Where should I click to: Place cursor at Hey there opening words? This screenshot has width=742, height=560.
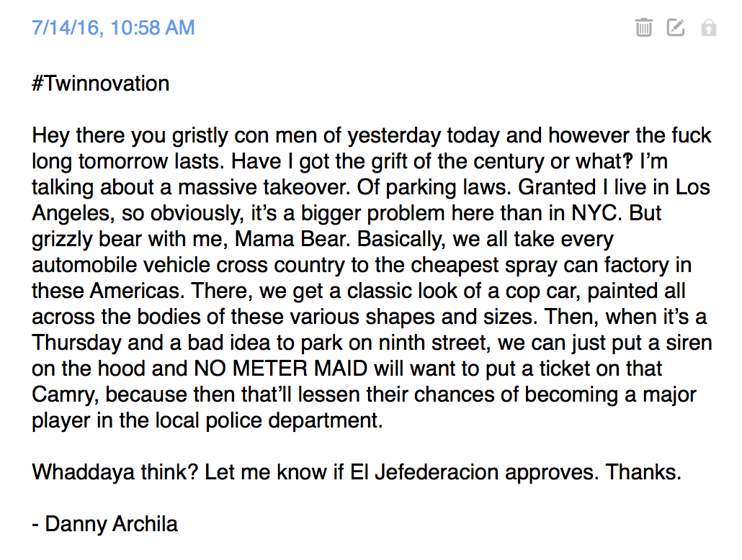pos(79,136)
